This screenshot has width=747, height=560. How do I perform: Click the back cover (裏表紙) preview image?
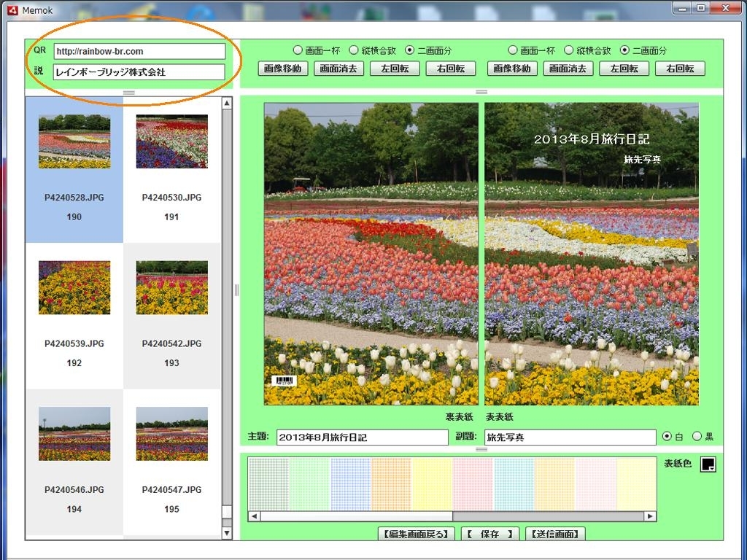pyautogui.click(x=371, y=254)
